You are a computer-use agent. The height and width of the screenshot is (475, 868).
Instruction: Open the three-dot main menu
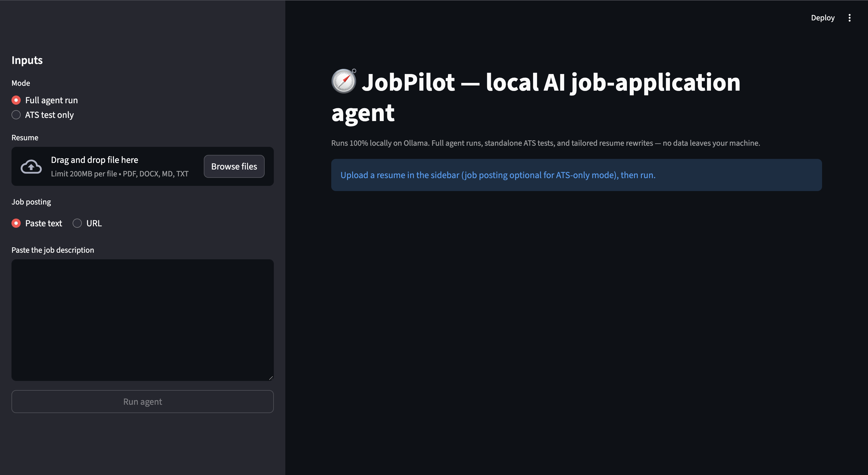click(849, 18)
